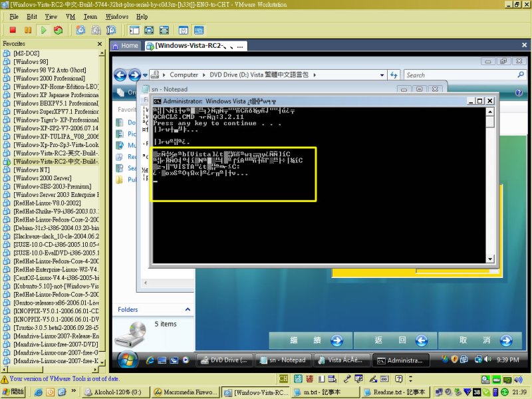The height and width of the screenshot is (399, 532).
Task: Click the Vista Start orb
Action: pyautogui.click(x=128, y=360)
